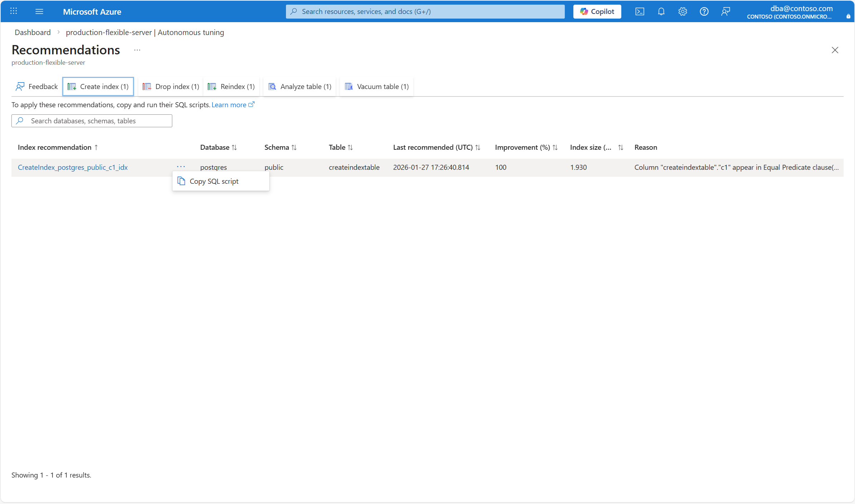This screenshot has height=504, width=855.
Task: Select Copy SQL script from context menu
Action: (x=214, y=181)
